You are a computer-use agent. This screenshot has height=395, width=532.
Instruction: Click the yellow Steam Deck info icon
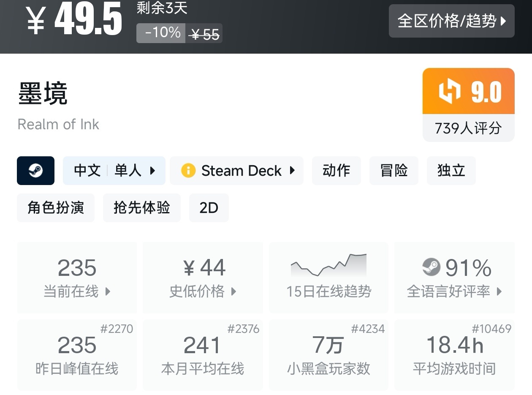(188, 171)
